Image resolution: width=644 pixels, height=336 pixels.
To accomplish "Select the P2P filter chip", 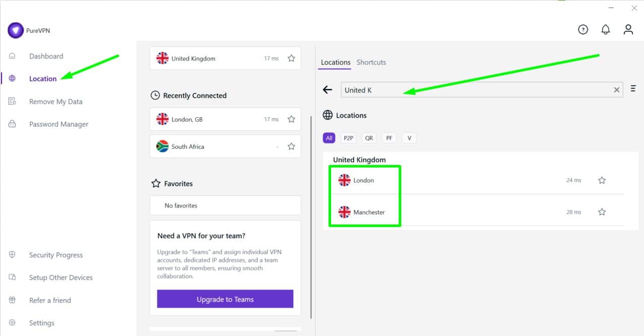I will [348, 138].
